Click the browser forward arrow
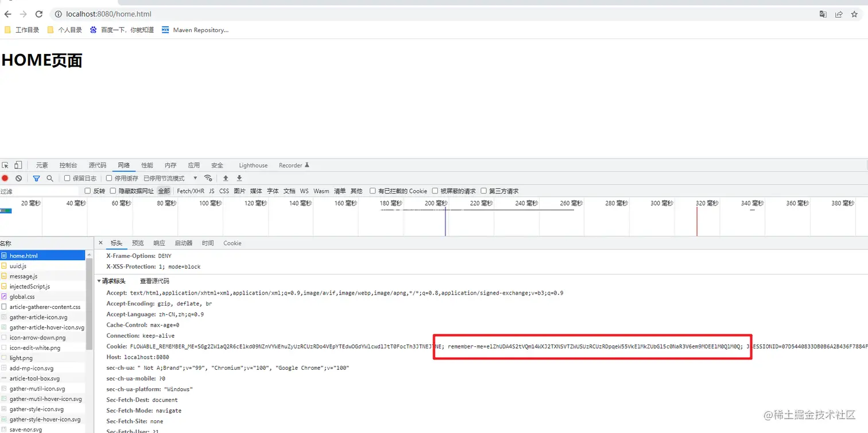 coord(23,14)
